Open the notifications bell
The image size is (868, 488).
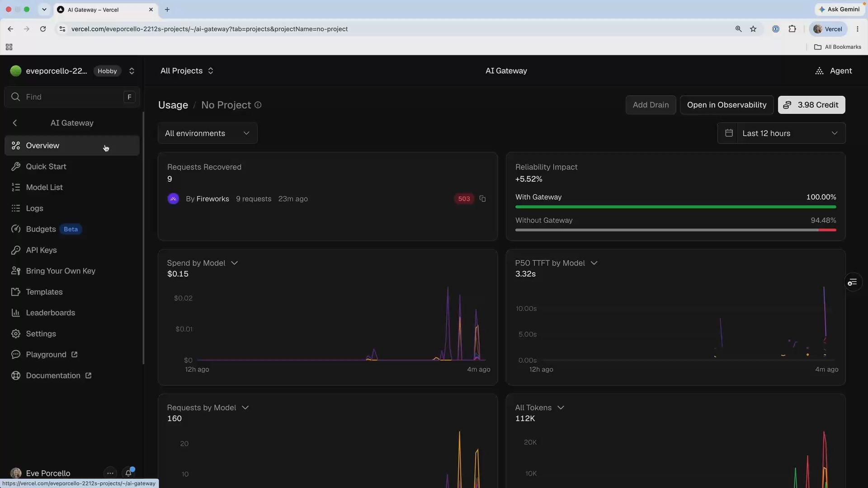[128, 473]
